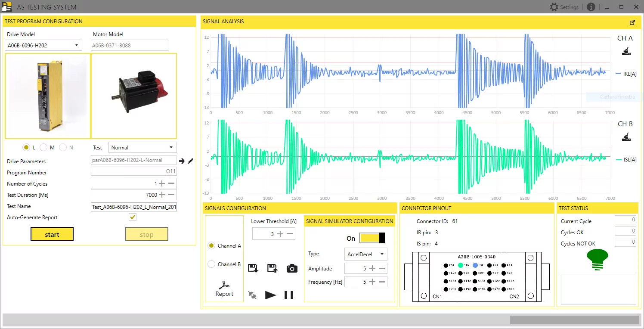Image resolution: width=644 pixels, height=329 pixels.
Task: Take a snapshot with the camera icon
Action: point(292,269)
